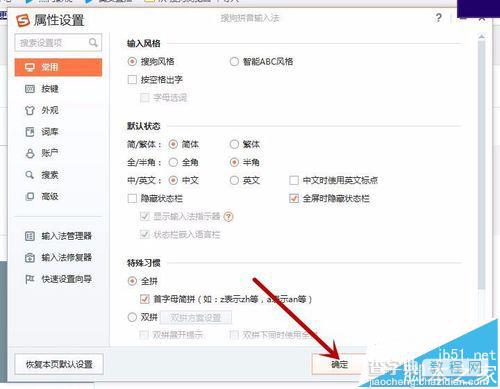Image resolution: width=500 pixels, height=389 pixels.
Task: Toggle 首字母简拼 checkbox
Action: 145,299
